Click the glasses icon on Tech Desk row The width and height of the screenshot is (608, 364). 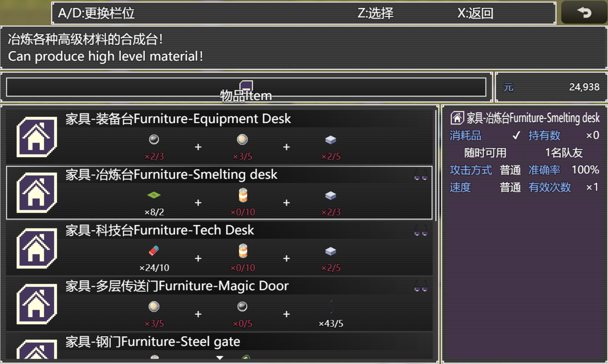tap(421, 231)
